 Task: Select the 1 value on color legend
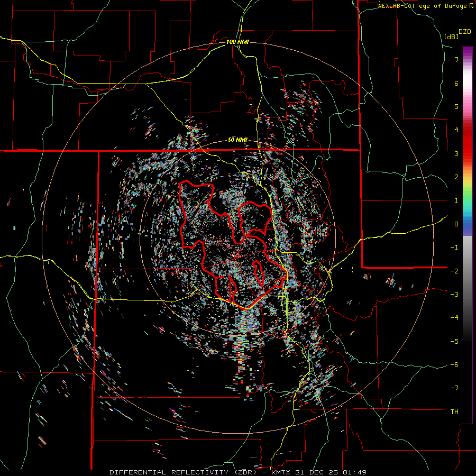(x=456, y=200)
